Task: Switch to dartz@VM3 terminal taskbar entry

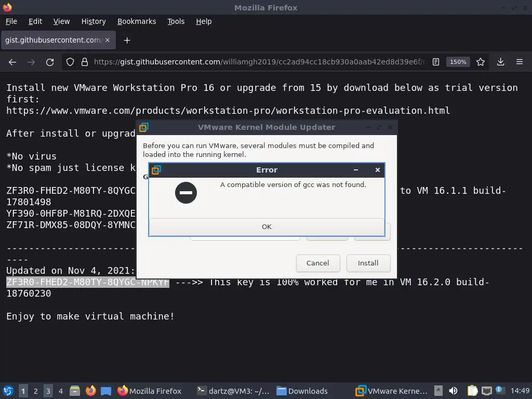Action: (x=233, y=391)
